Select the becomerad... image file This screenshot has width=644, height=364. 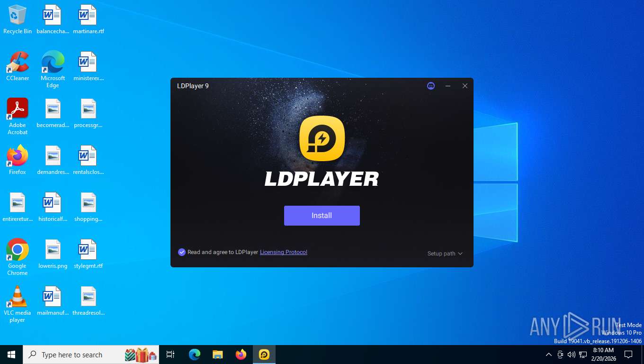tap(53, 113)
